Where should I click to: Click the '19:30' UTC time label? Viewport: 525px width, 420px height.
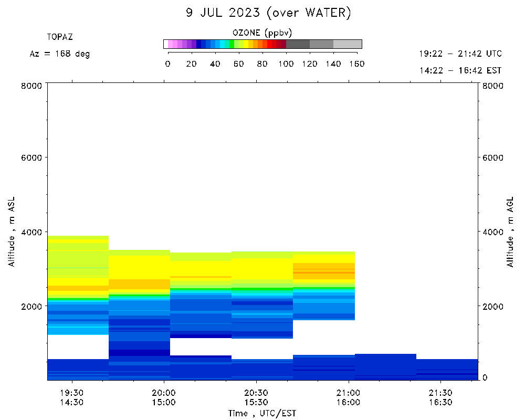(72, 393)
